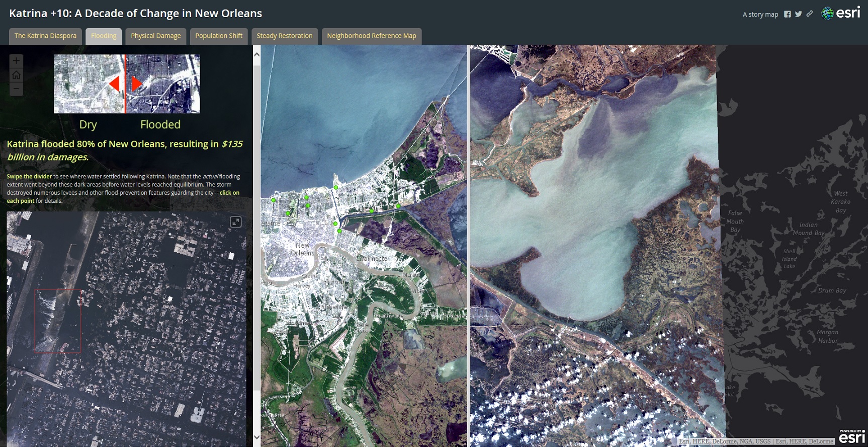Share story on Facebook

tap(788, 14)
